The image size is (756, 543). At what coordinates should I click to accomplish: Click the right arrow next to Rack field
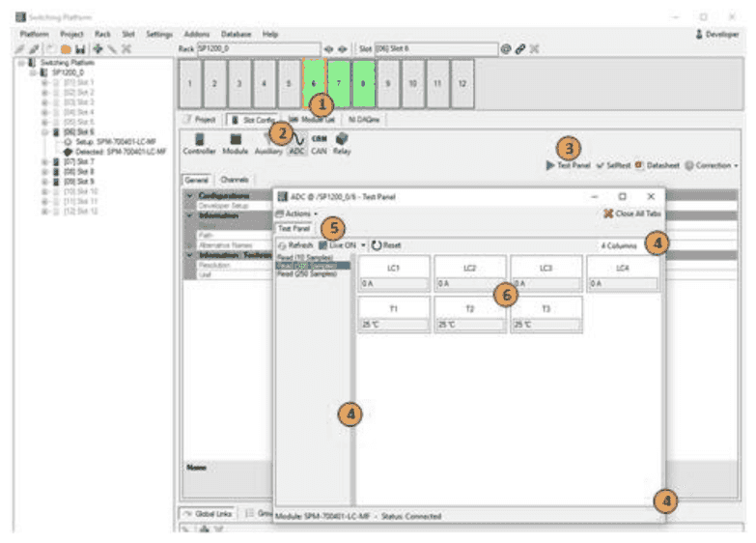(x=343, y=49)
